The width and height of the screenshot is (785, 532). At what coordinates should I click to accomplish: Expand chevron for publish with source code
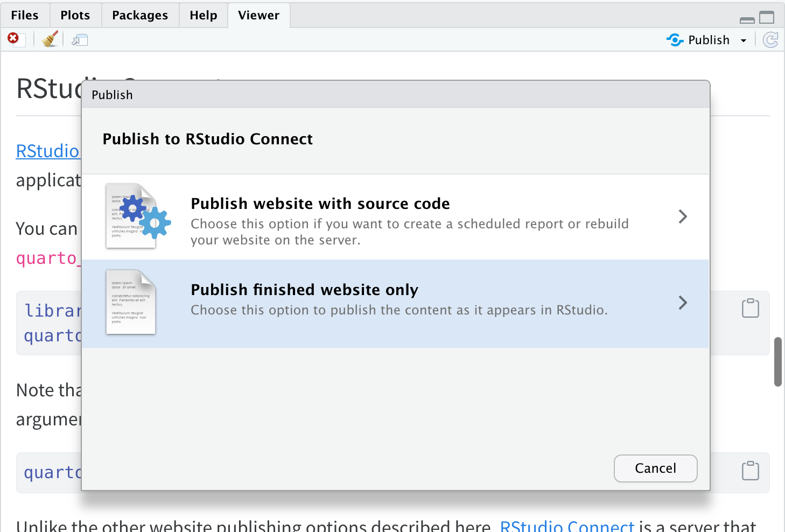pos(683,216)
